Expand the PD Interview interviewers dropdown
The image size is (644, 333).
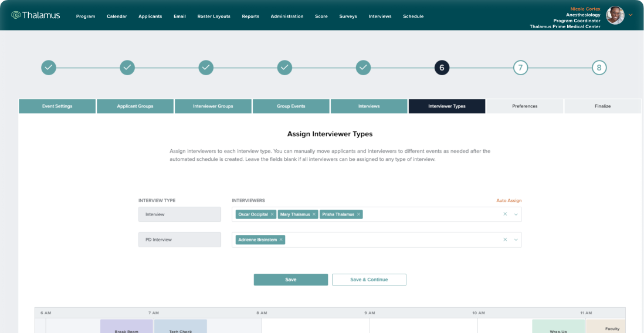click(516, 240)
